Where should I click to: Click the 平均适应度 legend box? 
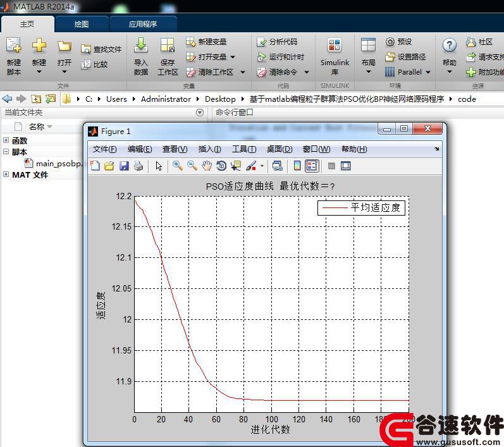tap(361, 207)
